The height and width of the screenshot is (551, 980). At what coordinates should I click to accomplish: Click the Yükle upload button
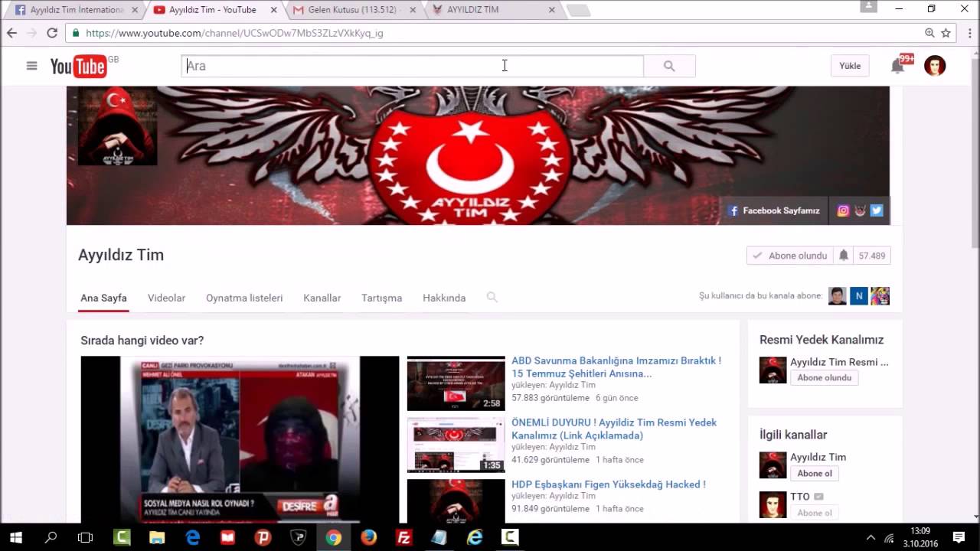[850, 66]
